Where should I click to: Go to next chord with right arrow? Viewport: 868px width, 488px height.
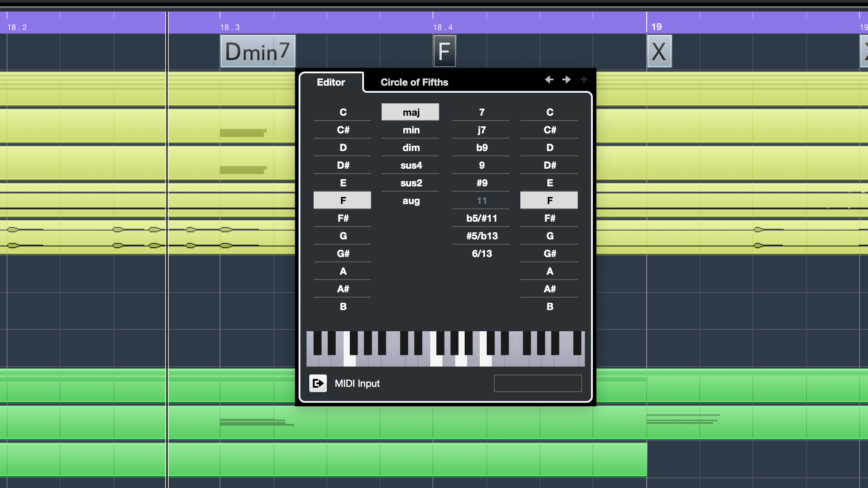point(566,79)
